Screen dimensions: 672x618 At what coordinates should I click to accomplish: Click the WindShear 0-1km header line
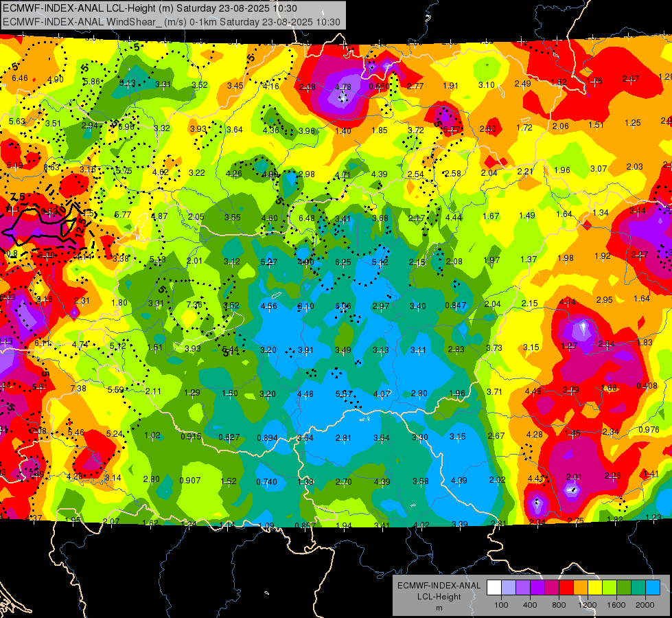pos(172,22)
